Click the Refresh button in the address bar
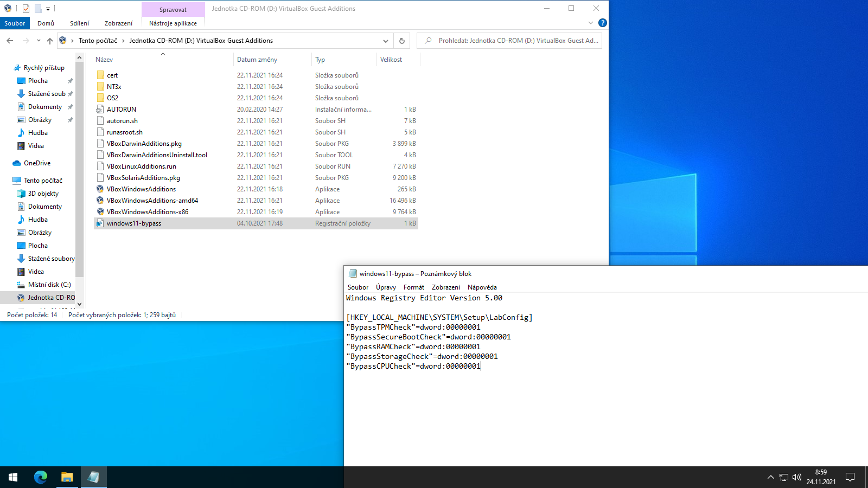This screenshot has width=868, height=488. (402, 41)
